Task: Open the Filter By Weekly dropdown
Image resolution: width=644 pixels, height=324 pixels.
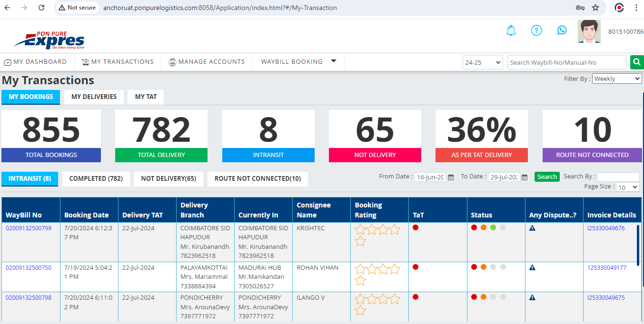Action: [x=617, y=79]
